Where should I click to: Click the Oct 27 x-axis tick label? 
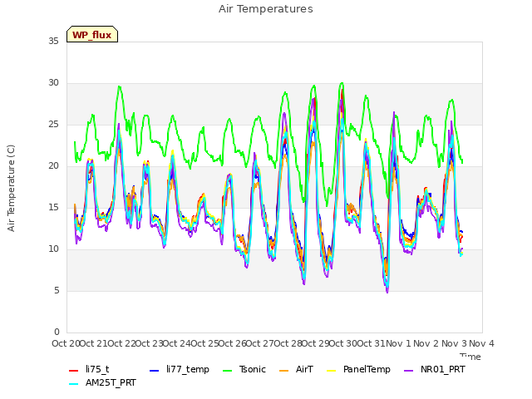[x=260, y=343]
